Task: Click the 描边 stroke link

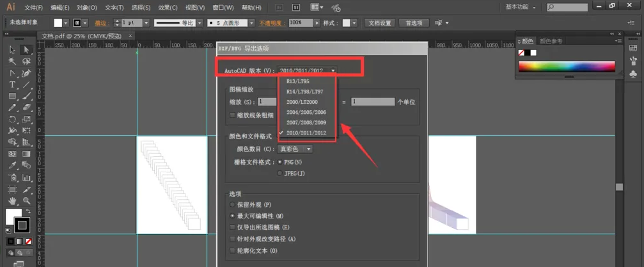Action: 103,23
